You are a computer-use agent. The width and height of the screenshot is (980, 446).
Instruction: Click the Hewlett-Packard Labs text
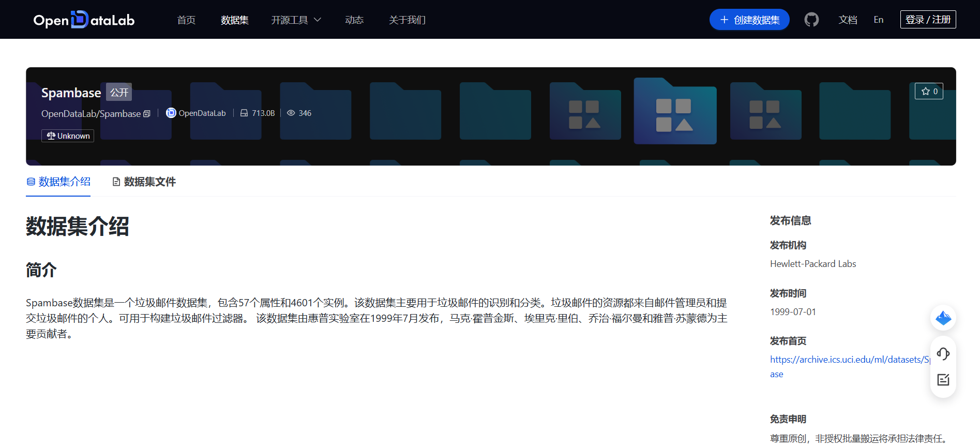click(x=813, y=264)
